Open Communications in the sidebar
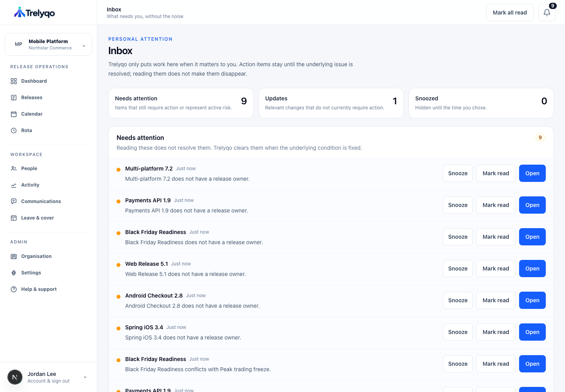Screen dimensions: 565x392 click(x=48, y=201)
